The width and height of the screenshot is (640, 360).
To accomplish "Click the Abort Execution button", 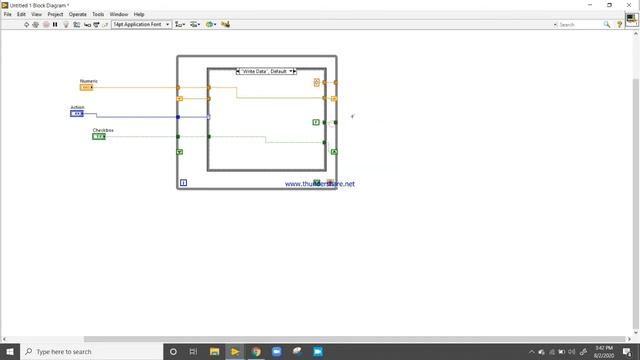I will 46,24.
